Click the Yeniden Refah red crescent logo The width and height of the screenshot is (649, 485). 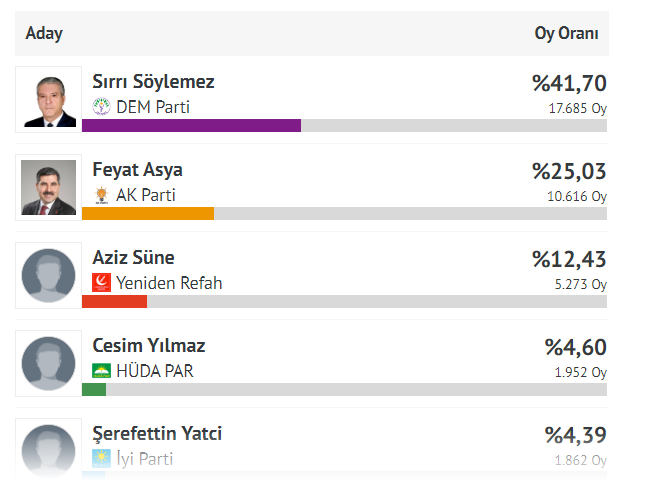pyautogui.click(x=101, y=283)
